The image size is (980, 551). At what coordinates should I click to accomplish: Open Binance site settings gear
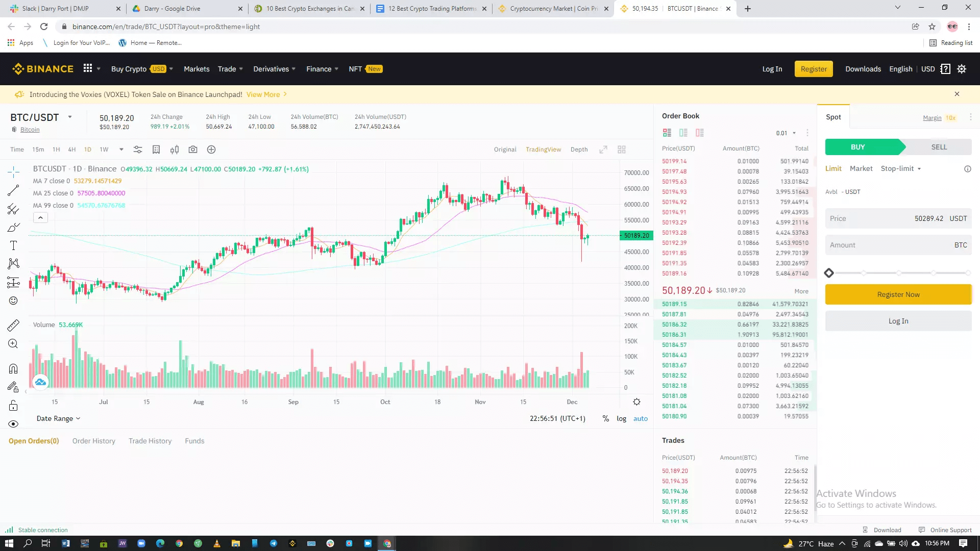pos(962,69)
